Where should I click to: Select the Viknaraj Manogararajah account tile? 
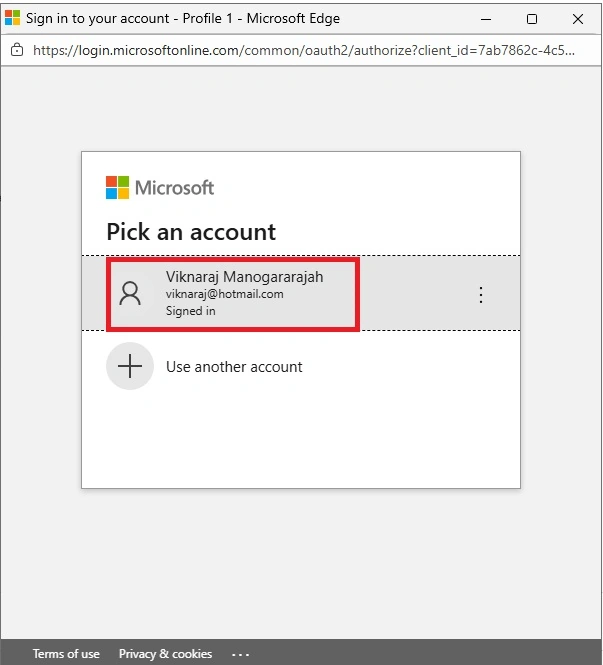tap(301, 293)
